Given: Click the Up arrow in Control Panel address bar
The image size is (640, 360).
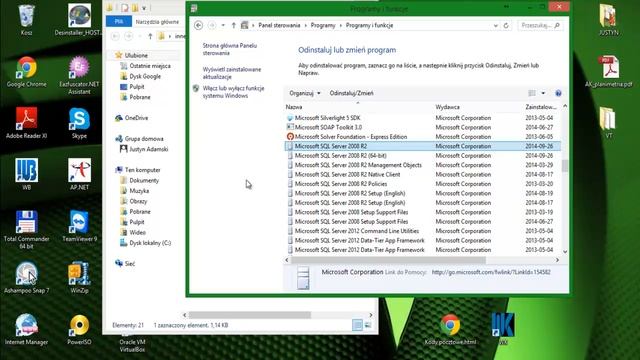Looking at the screenshot, I should (x=233, y=25).
